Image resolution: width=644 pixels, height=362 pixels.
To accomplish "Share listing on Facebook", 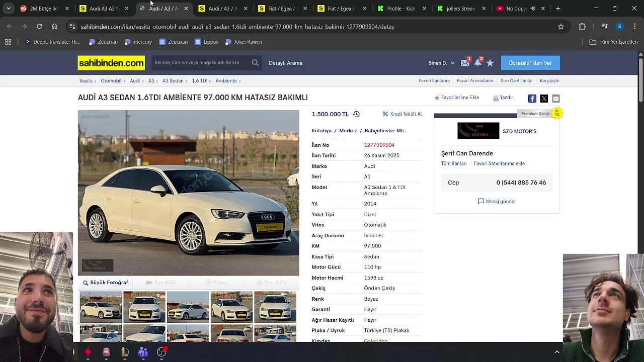I will 532,99.
